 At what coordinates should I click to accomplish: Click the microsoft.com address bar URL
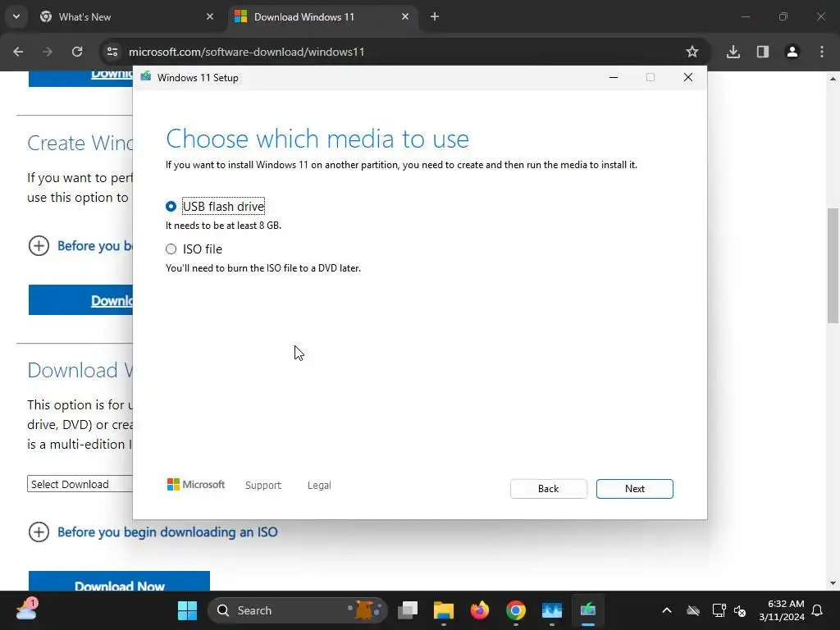click(x=246, y=52)
